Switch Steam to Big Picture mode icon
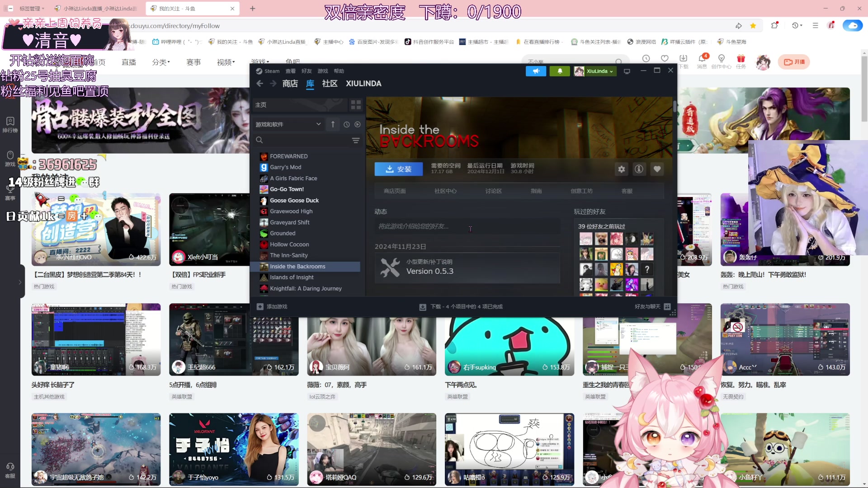 [x=627, y=71]
